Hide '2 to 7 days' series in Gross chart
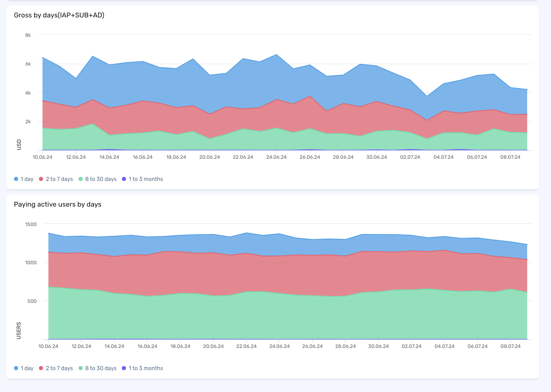Screen dimensions: 551x392 56,179
